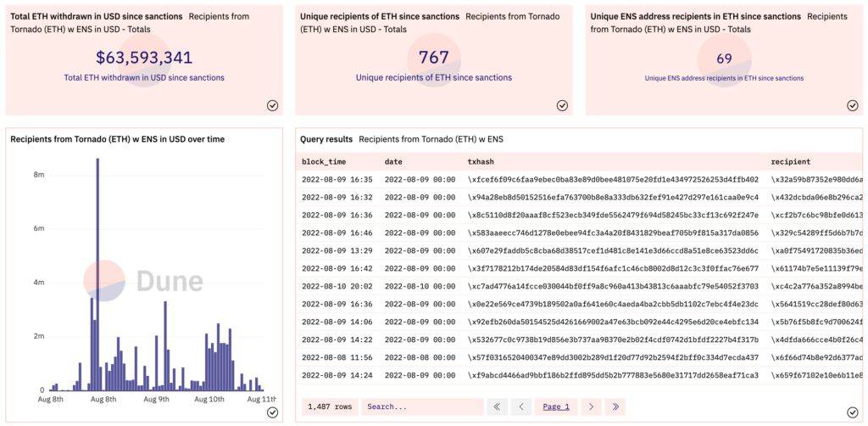Click the recipient column header

tap(790, 161)
